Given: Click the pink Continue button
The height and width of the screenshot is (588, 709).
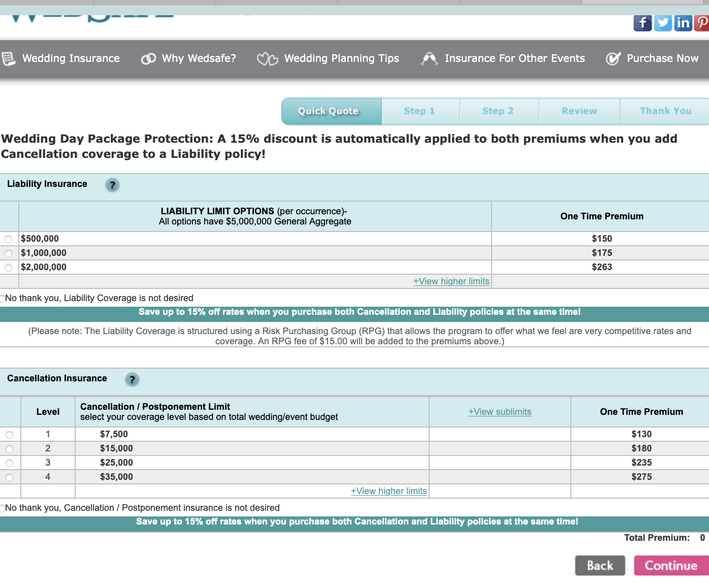Looking at the screenshot, I should click(x=671, y=566).
